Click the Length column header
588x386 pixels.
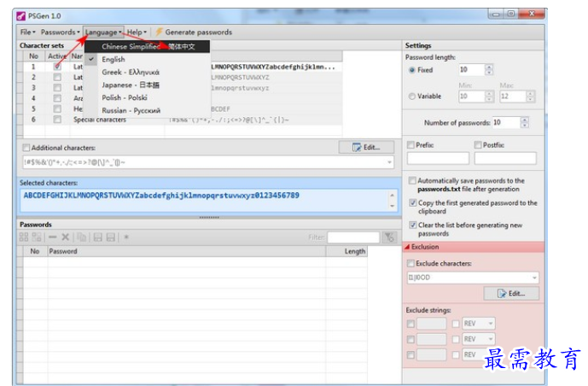[346, 251]
